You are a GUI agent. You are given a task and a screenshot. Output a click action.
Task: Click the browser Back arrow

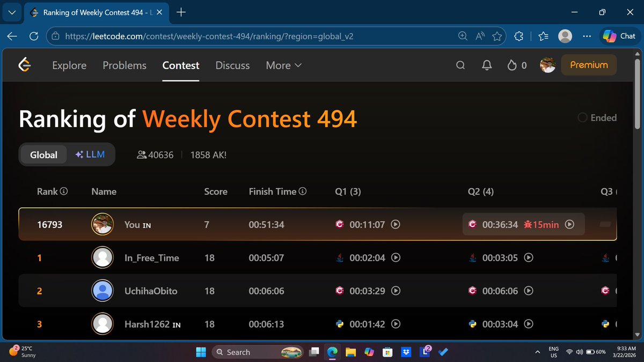12,36
